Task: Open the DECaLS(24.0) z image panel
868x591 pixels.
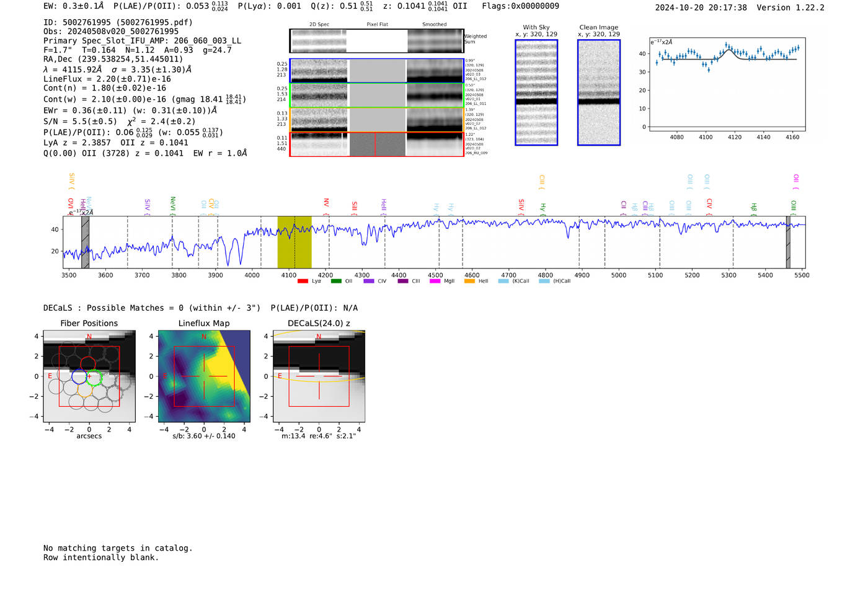Action: (x=319, y=377)
